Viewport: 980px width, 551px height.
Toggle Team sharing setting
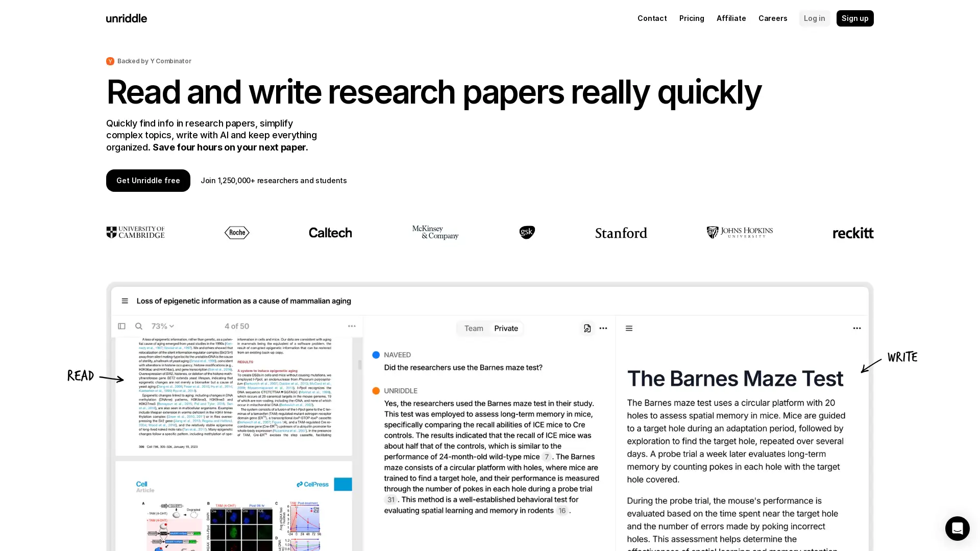click(x=474, y=329)
